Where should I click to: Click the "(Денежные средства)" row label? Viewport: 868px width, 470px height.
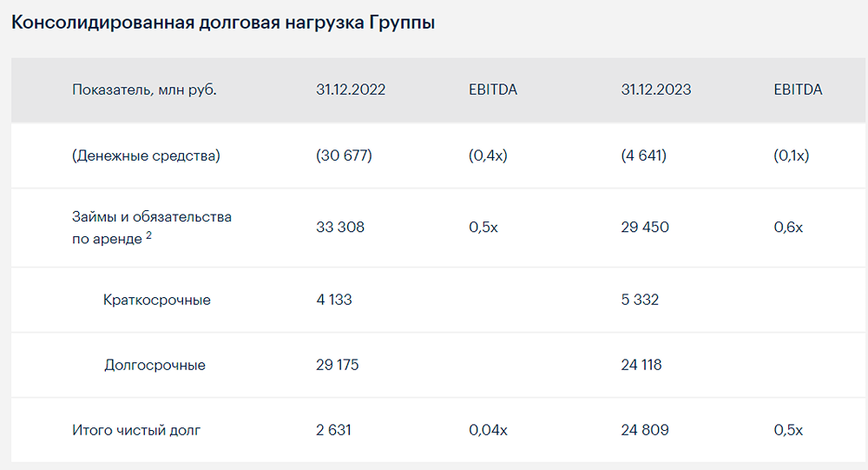pyautogui.click(x=146, y=156)
